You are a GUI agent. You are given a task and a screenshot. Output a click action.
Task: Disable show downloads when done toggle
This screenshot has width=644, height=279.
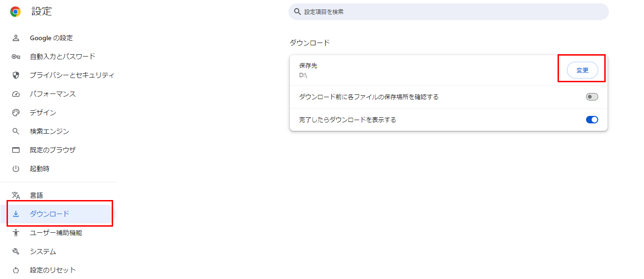tap(592, 120)
